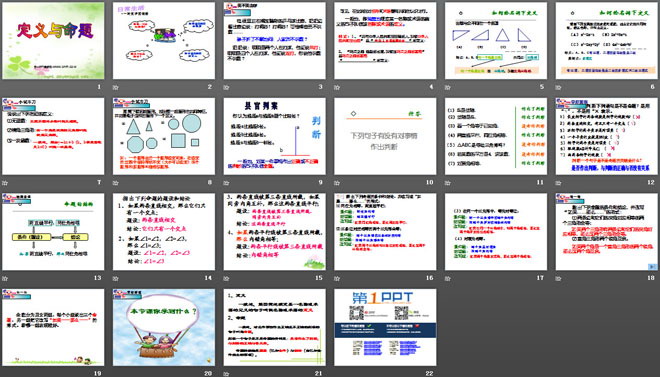Select slide 5 with triangle shapes

pyautogui.click(x=496, y=41)
